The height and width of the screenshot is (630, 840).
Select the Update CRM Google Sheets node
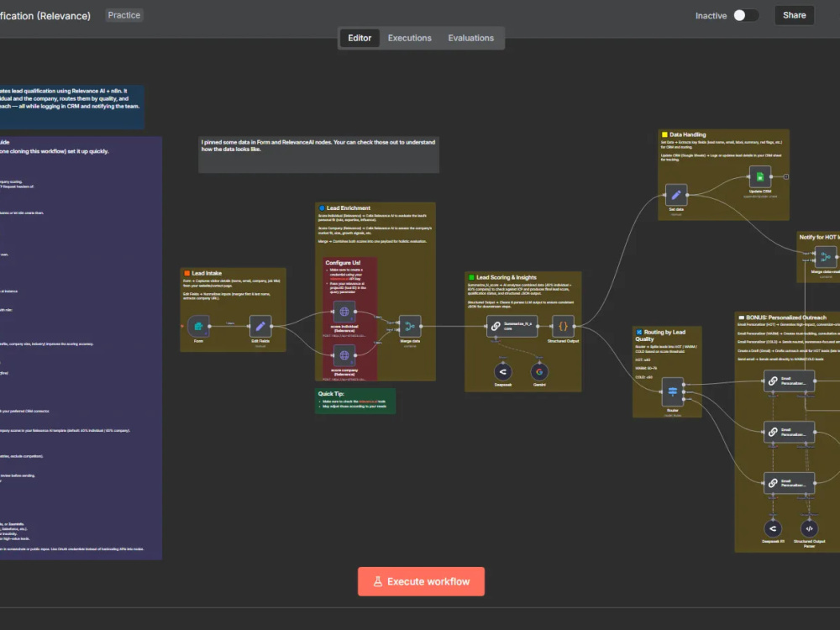tap(759, 176)
